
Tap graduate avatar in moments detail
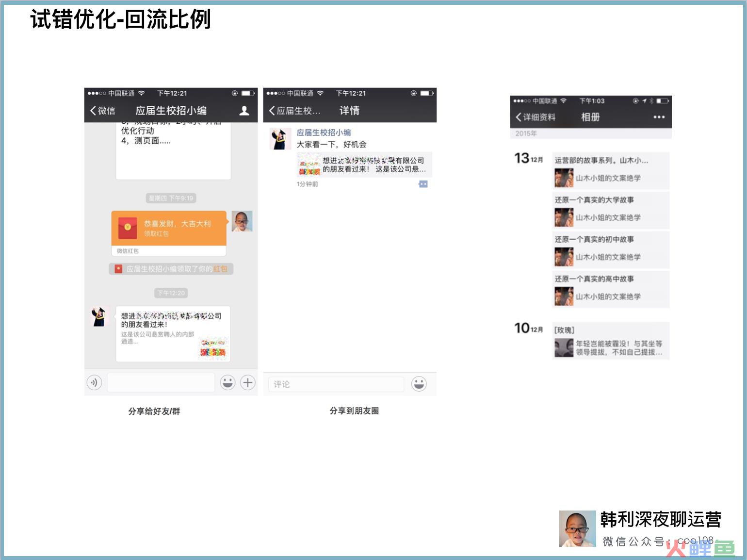click(280, 139)
